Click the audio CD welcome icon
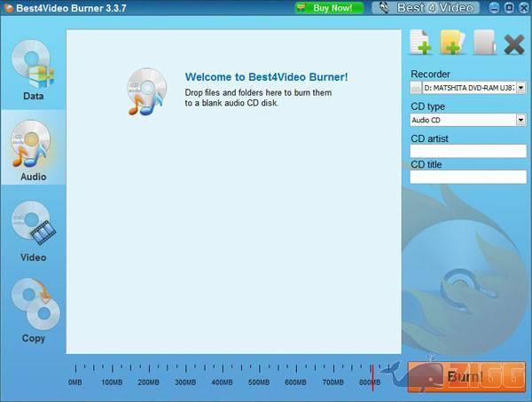This screenshot has height=402, width=532. pos(146,91)
